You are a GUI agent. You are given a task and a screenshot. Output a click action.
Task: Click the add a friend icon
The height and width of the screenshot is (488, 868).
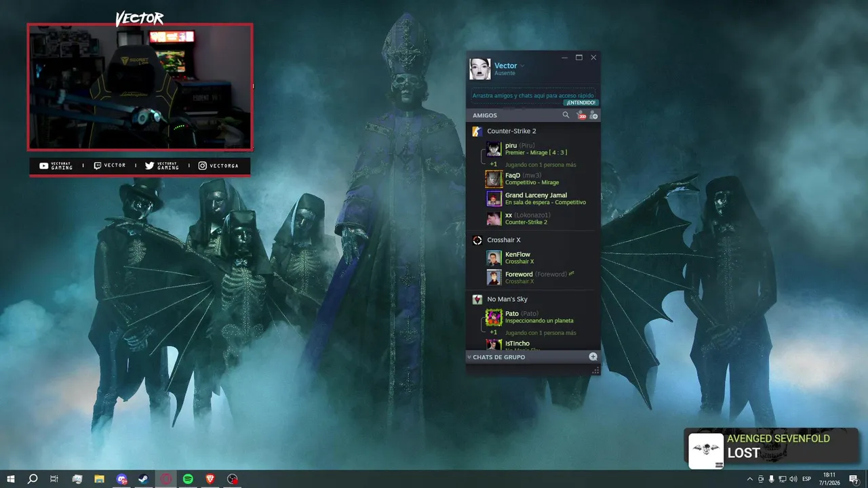coord(593,115)
